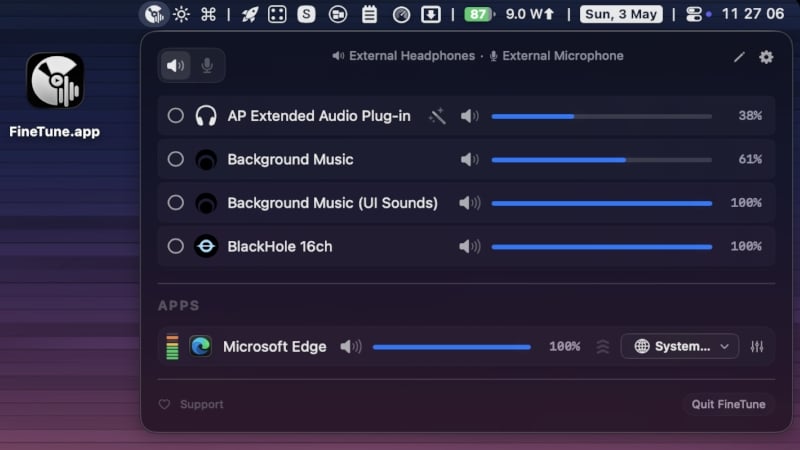Adjust Microsoft Edge volume slider

click(x=452, y=347)
